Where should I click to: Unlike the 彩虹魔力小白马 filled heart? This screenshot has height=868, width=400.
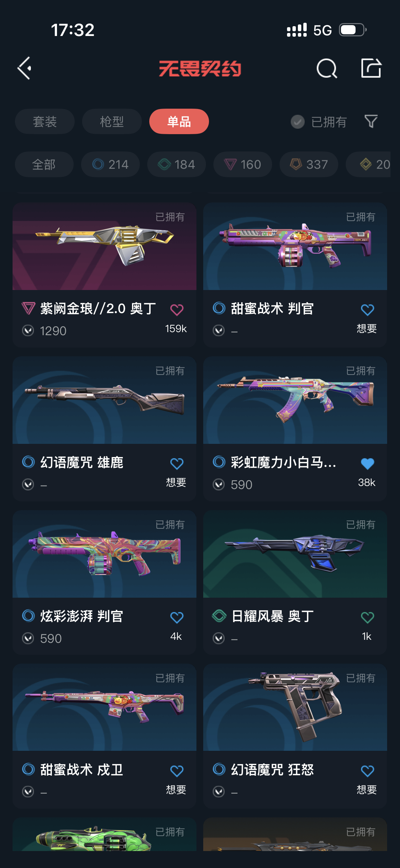pos(367,464)
